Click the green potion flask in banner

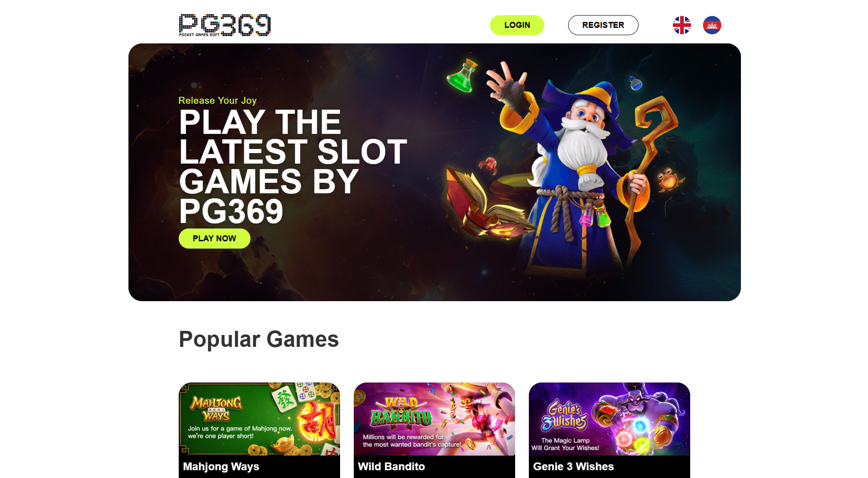[x=462, y=75]
